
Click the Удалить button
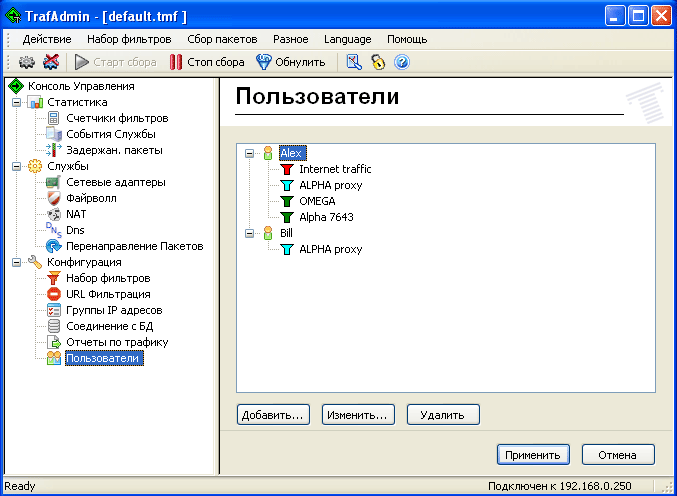point(443,415)
